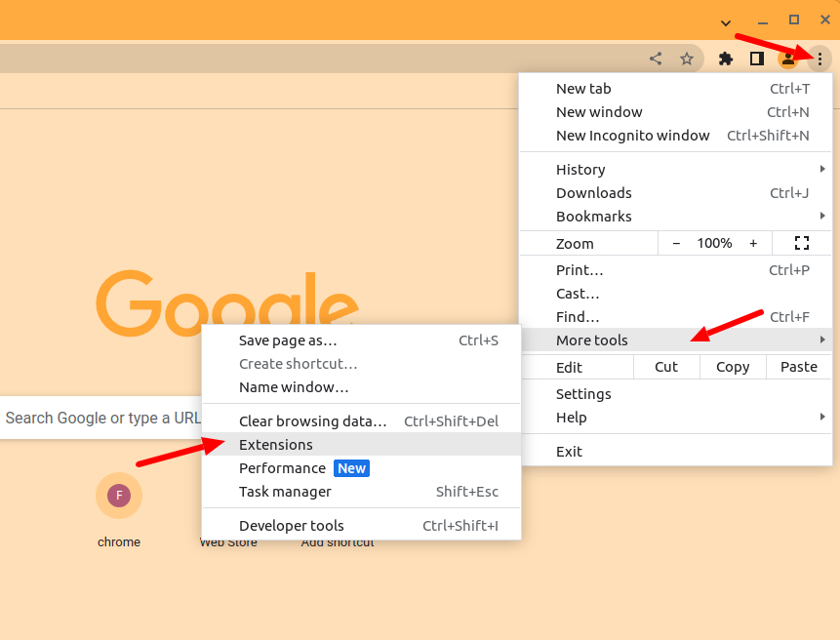Select Save page as… option

[361, 340]
